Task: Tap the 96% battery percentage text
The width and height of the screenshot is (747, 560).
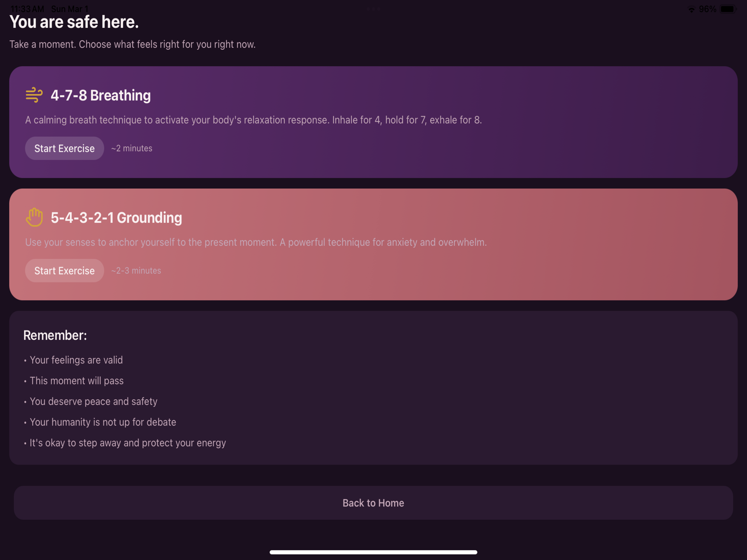Action: 707,9
